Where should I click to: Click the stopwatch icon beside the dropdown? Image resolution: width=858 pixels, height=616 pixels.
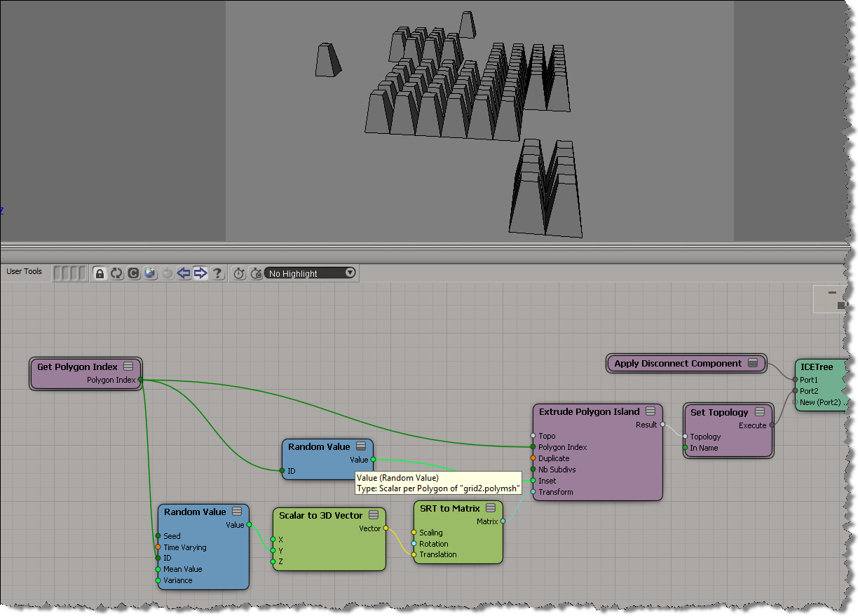click(x=256, y=273)
